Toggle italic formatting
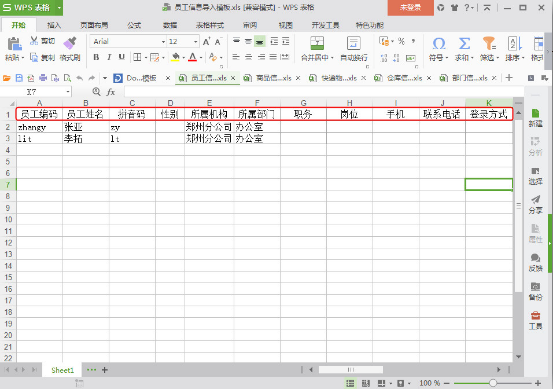This screenshot has width=554, height=390. pyautogui.click(x=109, y=57)
